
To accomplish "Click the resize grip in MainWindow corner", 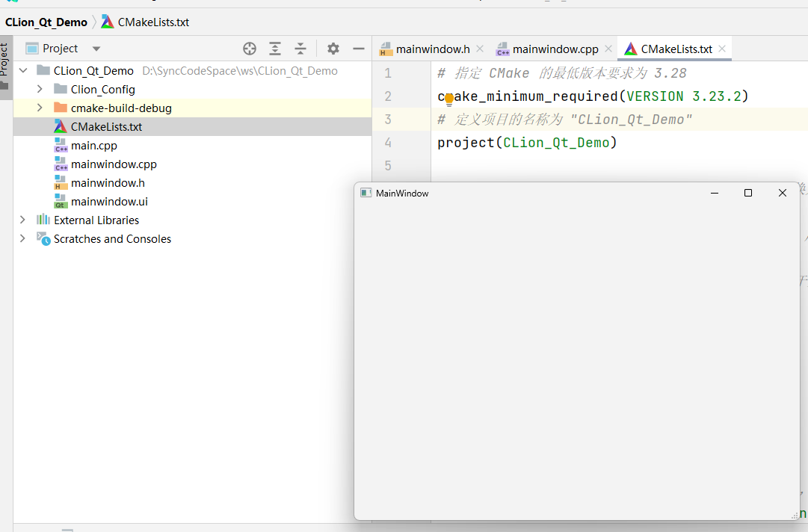I will [795, 515].
